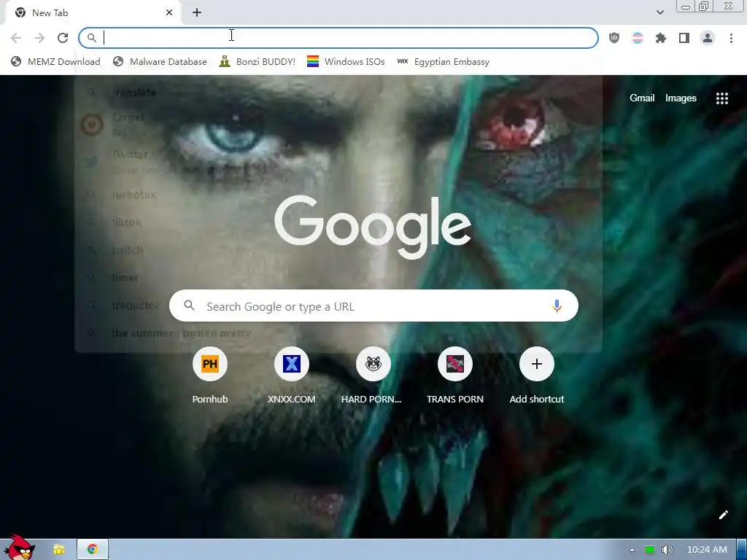Open the Egyptian Embassy bookmark
Screen dimensions: 747x560
[x=443, y=62]
